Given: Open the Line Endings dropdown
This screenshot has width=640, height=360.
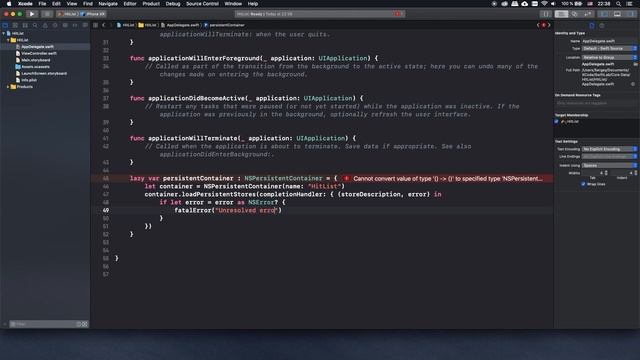Looking at the screenshot, I should [x=609, y=156].
